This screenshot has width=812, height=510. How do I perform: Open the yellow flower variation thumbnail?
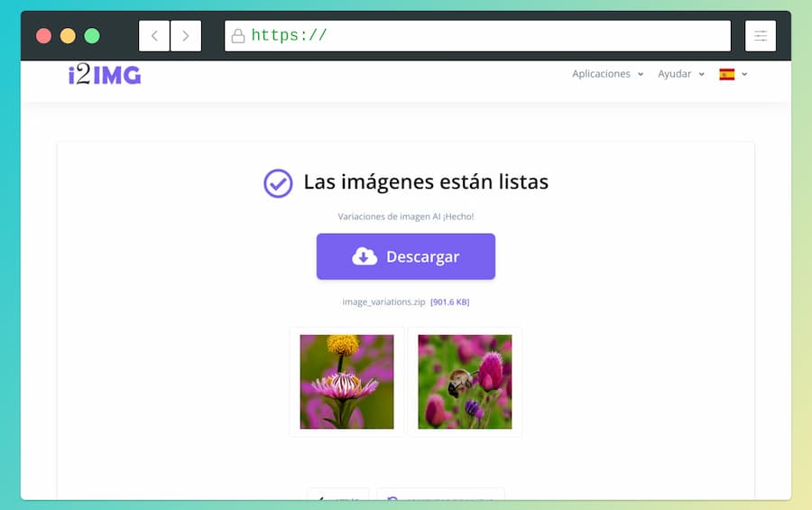tap(346, 382)
